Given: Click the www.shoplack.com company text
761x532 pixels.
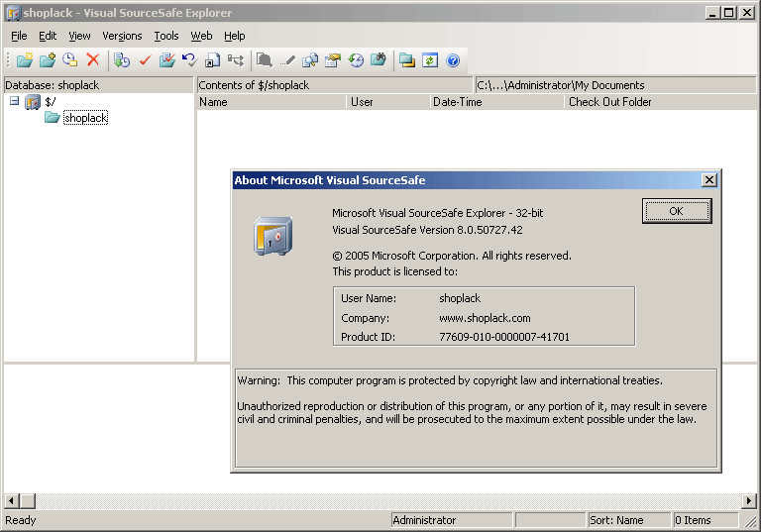Looking at the screenshot, I should (x=485, y=318).
